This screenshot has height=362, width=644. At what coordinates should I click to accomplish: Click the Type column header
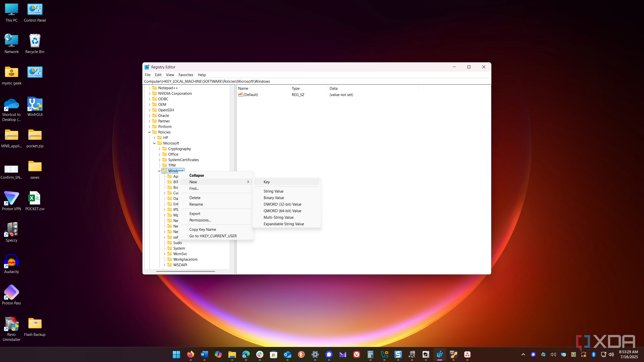(309, 88)
